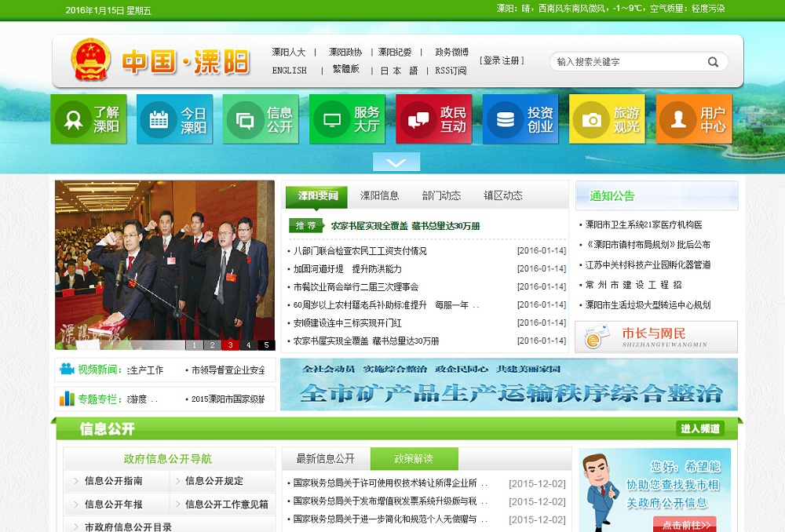Open news 60周岁以上农村籍老兵补助标准提升
785x532 pixels.
[386, 304]
